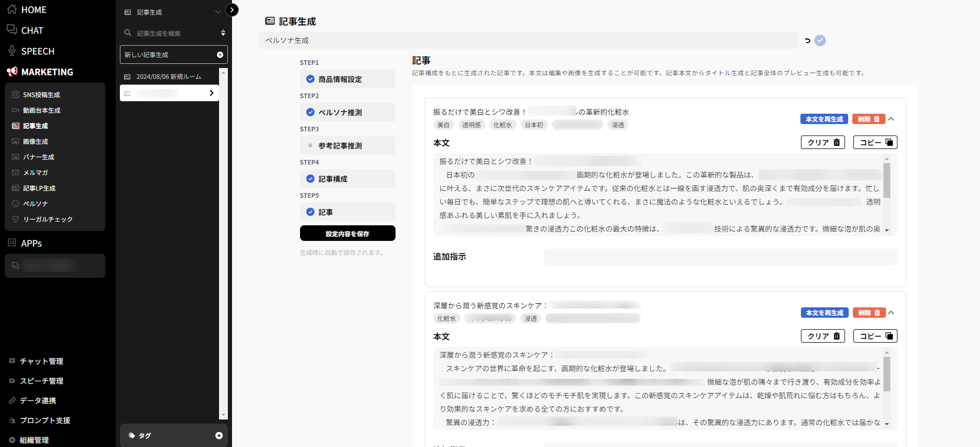This screenshot has width=980, height=447.
Task: Click the undo arrow icon beside persona field
Action: click(808, 40)
